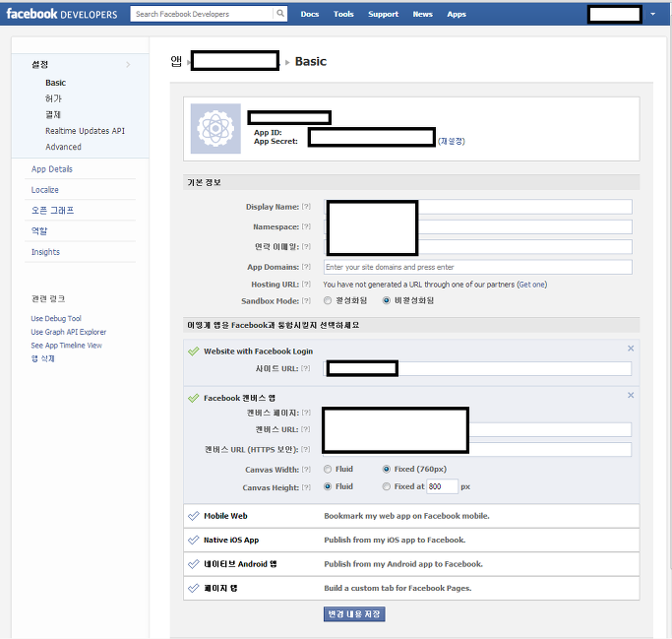The height and width of the screenshot is (639, 672).
Task: Expand the page tab (페이지 탭) row
Action: 411,588
